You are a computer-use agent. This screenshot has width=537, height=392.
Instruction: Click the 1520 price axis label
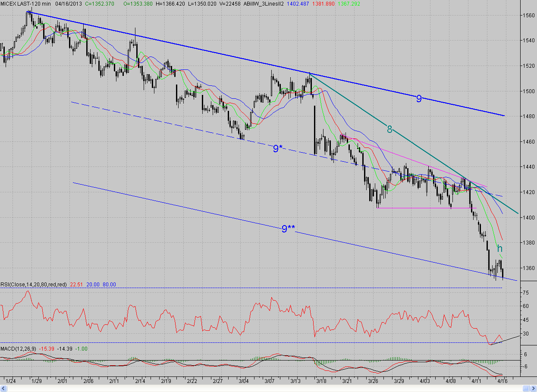(x=529, y=66)
